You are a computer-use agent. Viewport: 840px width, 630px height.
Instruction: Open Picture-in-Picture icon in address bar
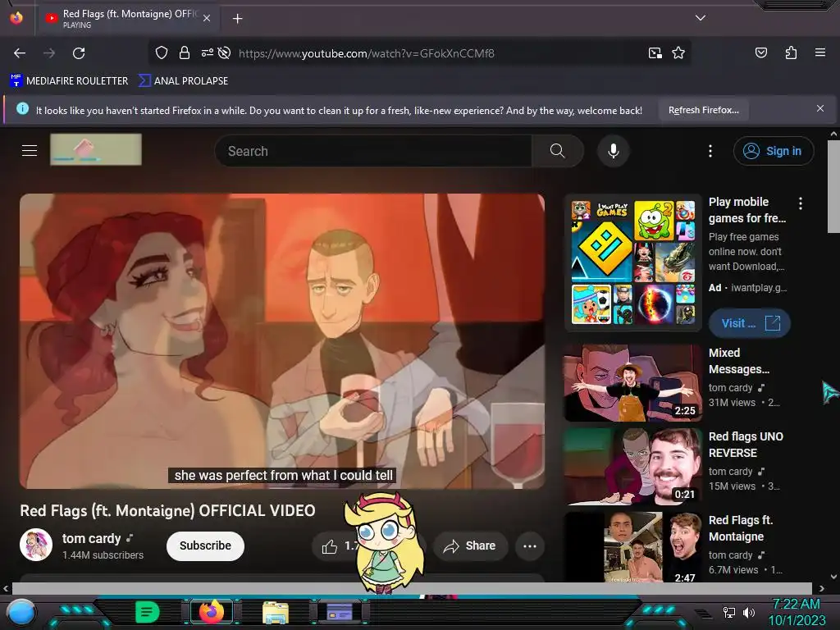coord(655,53)
